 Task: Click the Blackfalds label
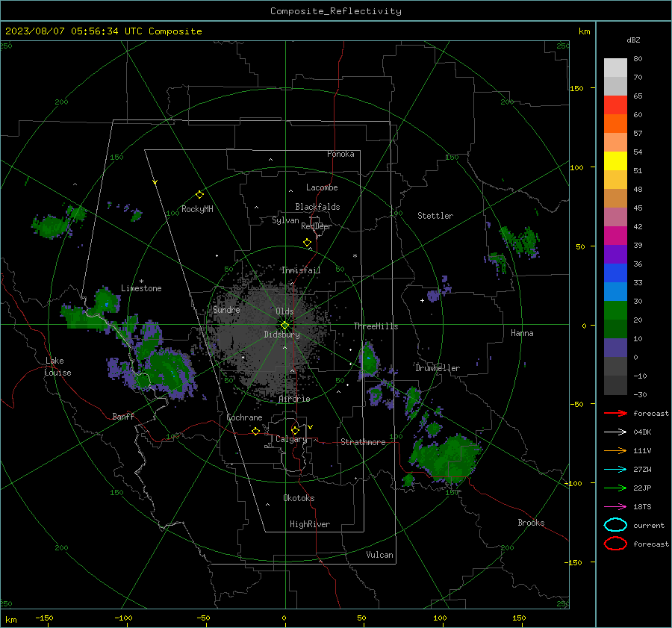coord(317,207)
